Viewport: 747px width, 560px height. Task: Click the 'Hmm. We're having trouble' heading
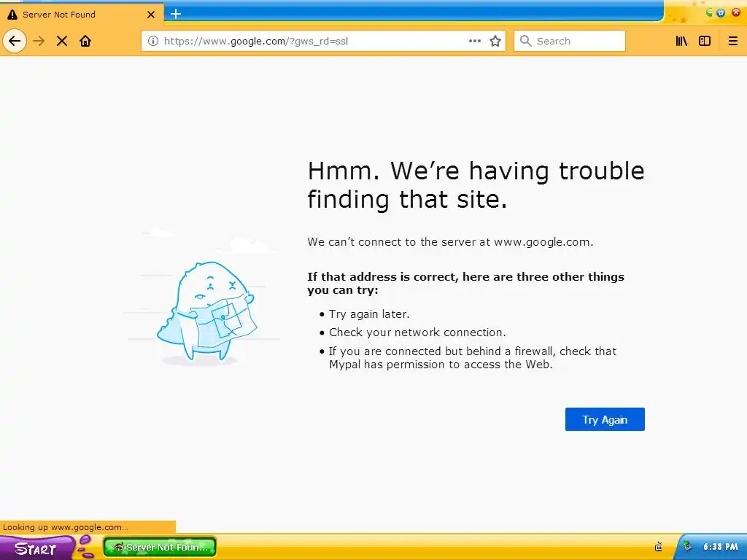[476, 184]
